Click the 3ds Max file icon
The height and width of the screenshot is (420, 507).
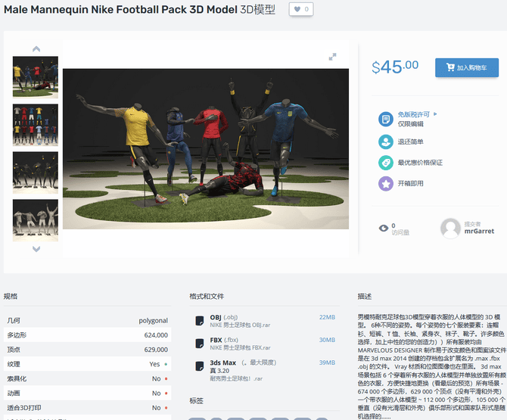click(x=200, y=366)
